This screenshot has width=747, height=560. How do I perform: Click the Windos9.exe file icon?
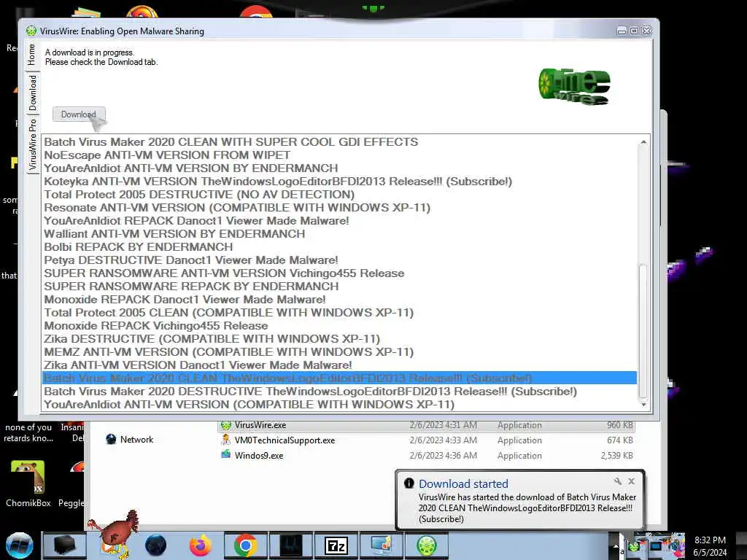click(x=226, y=454)
